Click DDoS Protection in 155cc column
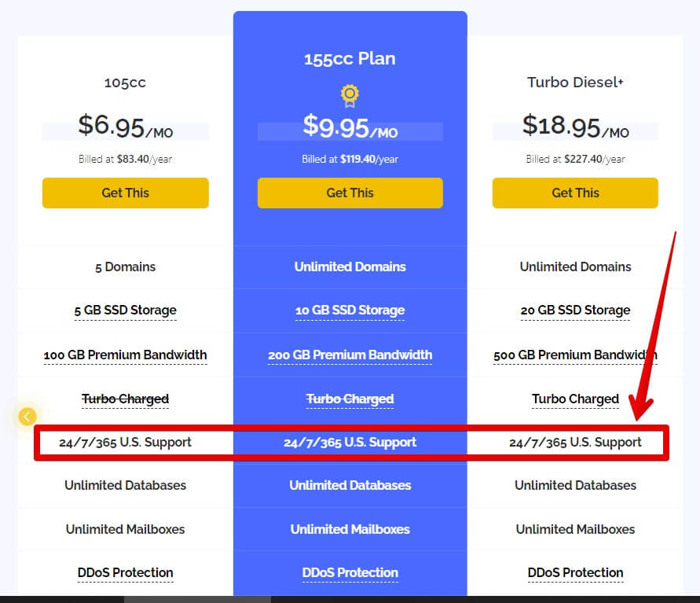The height and width of the screenshot is (603, 700). [x=350, y=572]
